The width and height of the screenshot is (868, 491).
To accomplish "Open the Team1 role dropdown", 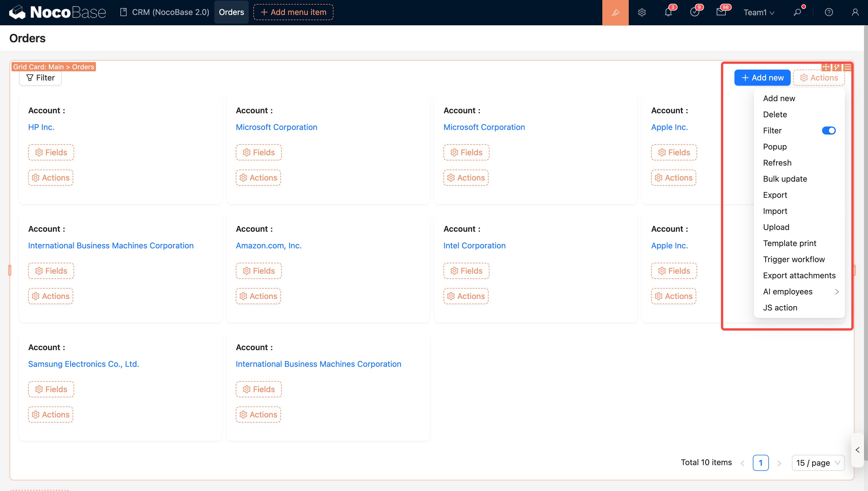I will (759, 12).
